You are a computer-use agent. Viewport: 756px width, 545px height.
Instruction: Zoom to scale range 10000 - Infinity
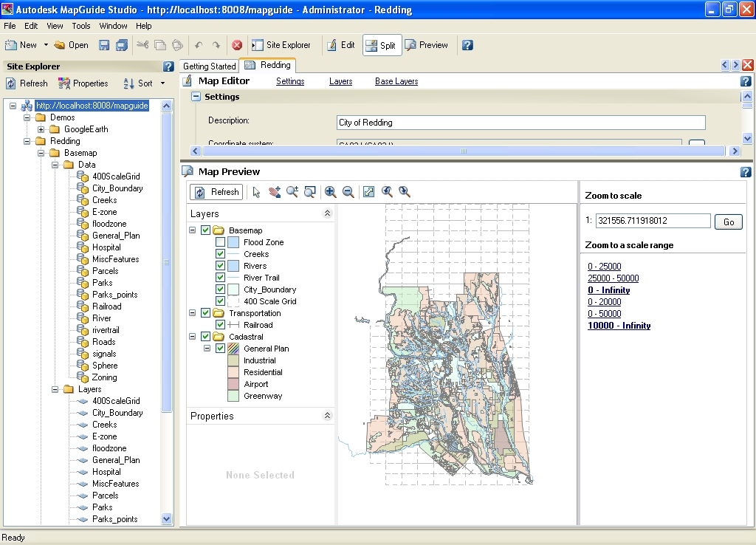619,326
